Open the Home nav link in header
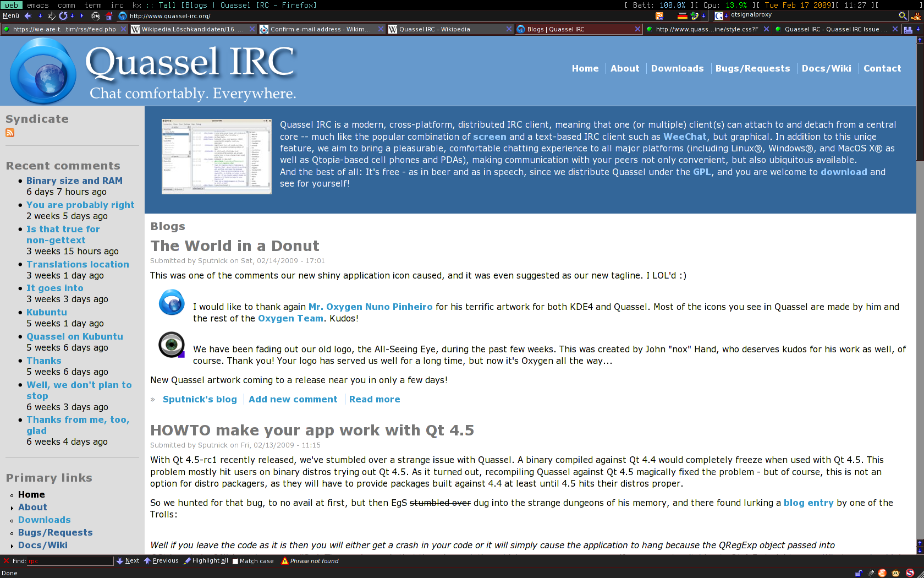This screenshot has height=578, width=924. [x=585, y=68]
